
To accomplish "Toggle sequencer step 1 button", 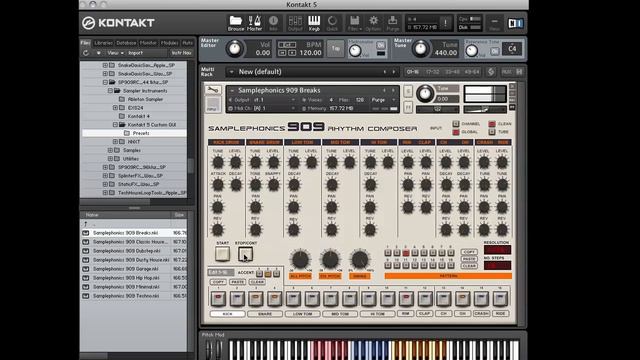I will point(218,299).
